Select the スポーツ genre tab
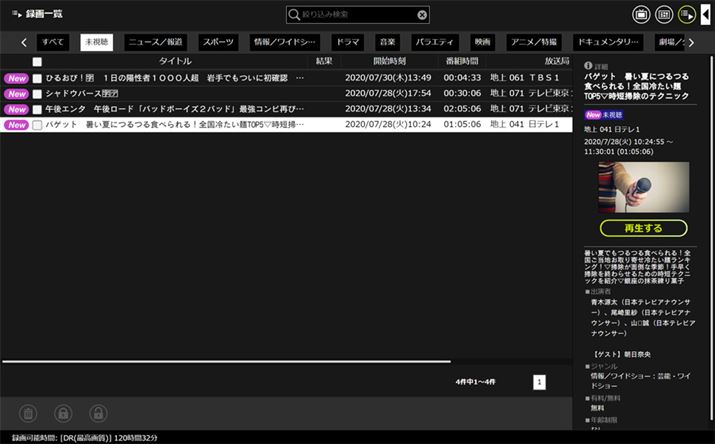 (217, 42)
